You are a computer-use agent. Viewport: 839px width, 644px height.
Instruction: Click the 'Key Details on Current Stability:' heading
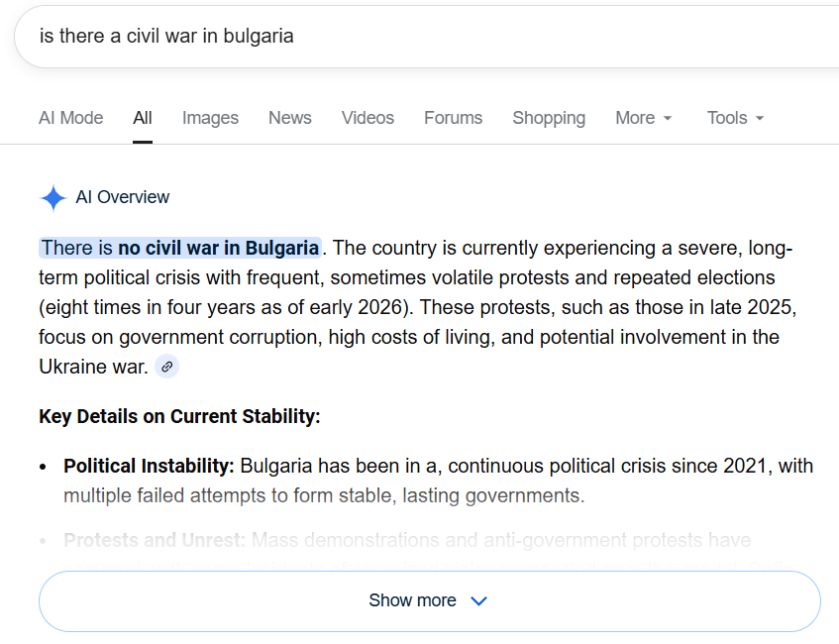(180, 416)
